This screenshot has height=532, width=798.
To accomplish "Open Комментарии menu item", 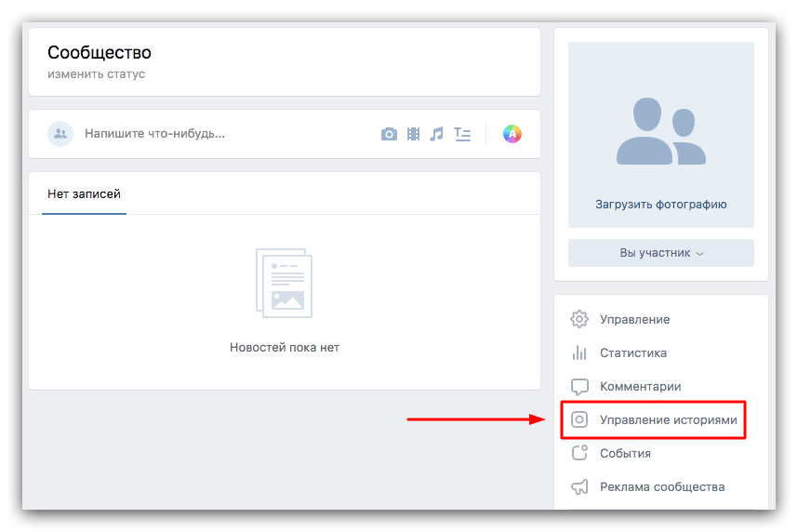I will pyautogui.click(x=640, y=386).
